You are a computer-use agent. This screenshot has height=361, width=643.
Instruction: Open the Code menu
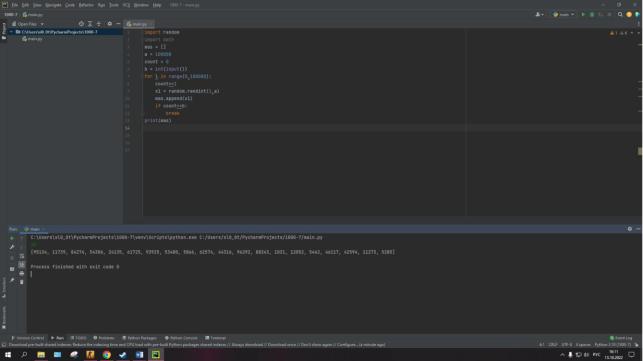(x=70, y=5)
